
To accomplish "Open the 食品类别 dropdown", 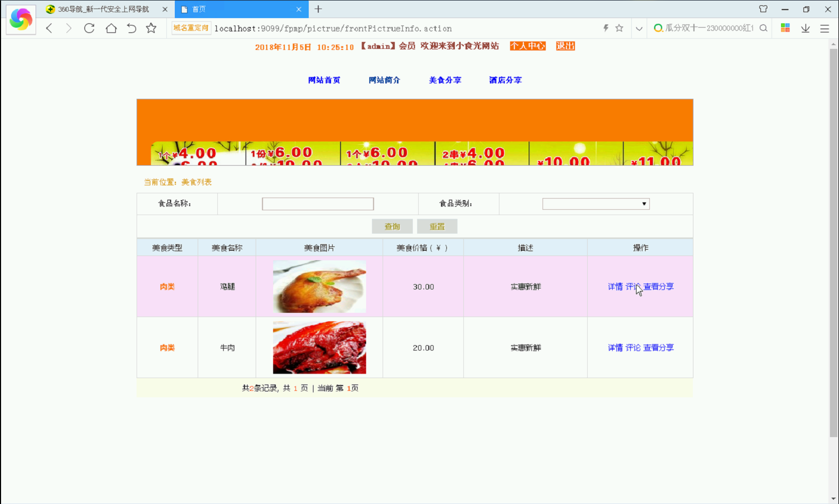I will point(596,204).
